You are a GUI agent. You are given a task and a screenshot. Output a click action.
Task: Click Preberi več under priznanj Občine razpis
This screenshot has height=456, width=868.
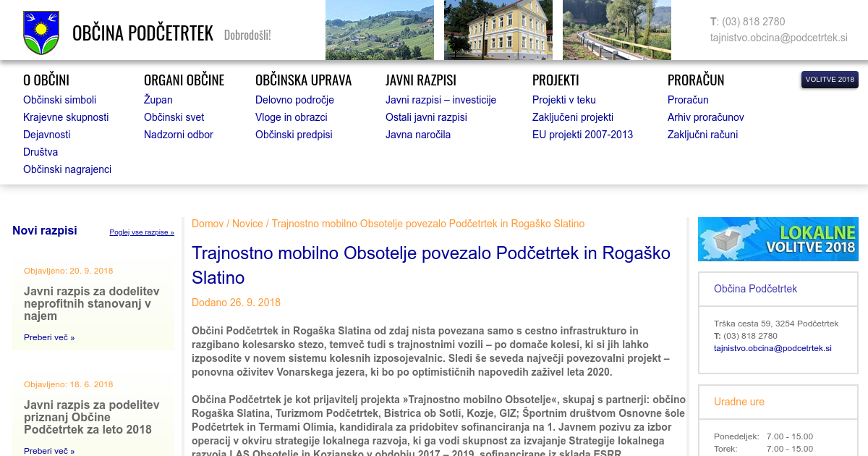(49, 451)
